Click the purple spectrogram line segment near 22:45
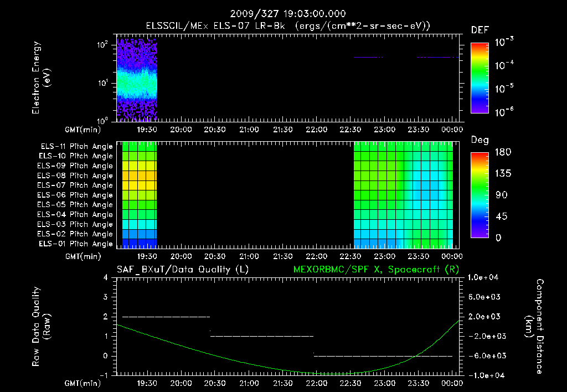 pyautogui.click(x=368, y=57)
